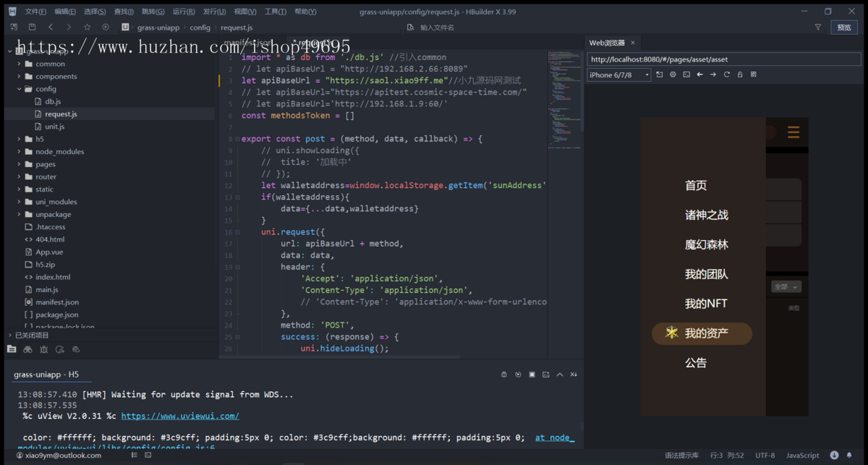Viewport: 868px width, 465px height.
Task: Expand the pages folder
Action: coord(20,164)
